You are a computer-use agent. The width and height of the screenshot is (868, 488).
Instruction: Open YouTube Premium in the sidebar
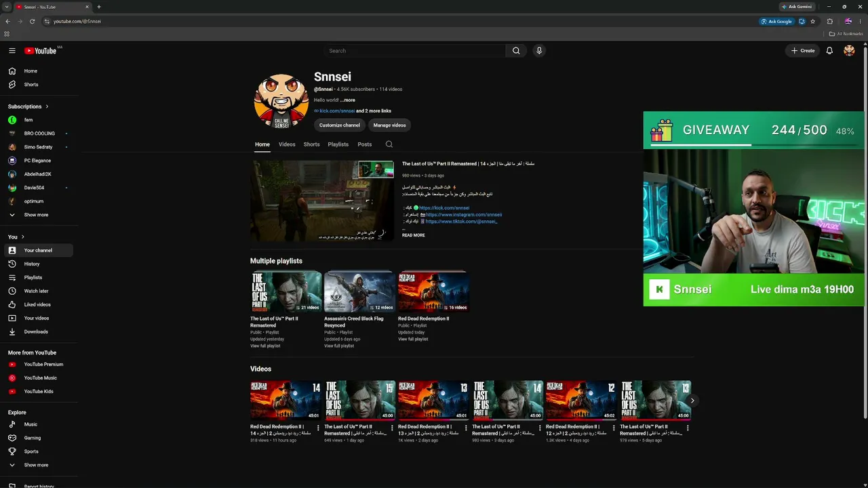[x=39, y=365]
